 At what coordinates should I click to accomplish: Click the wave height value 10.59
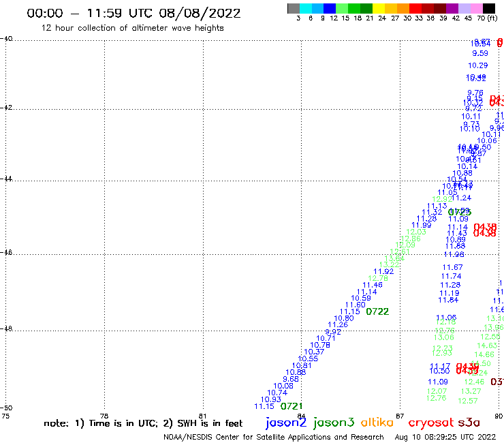[x=361, y=299]
